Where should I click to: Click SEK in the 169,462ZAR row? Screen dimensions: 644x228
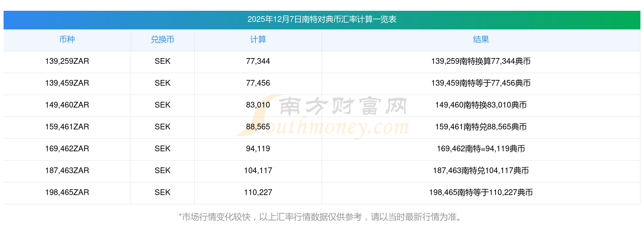(x=162, y=149)
